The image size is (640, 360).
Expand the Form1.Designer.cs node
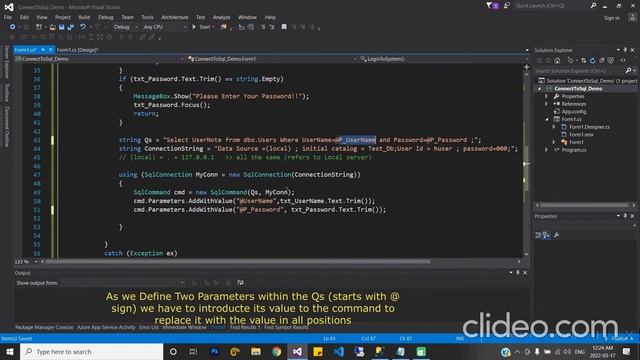554,127
